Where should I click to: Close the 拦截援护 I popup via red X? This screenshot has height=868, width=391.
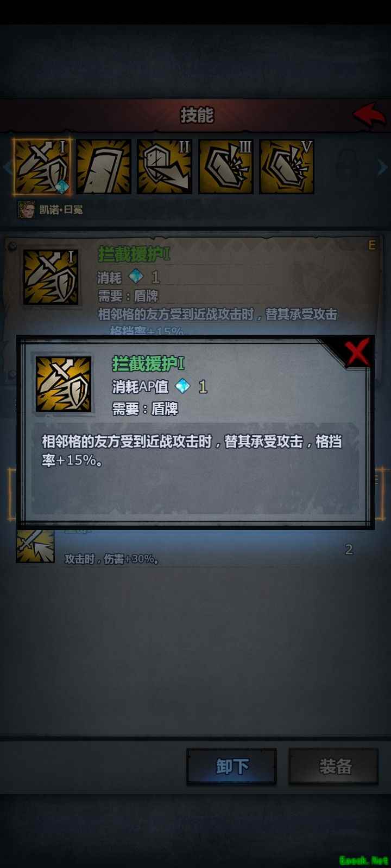[x=357, y=352]
